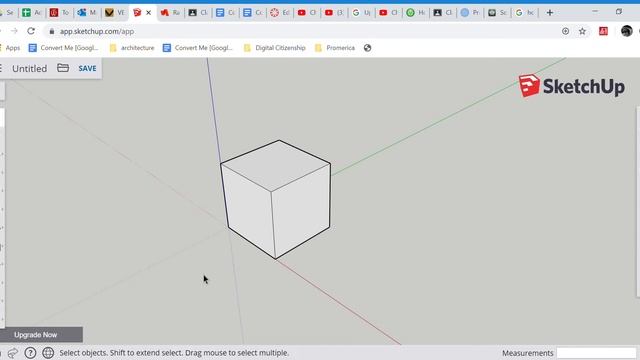Click the Measurements label
Viewport: 640px width, 360px height.
point(527,353)
